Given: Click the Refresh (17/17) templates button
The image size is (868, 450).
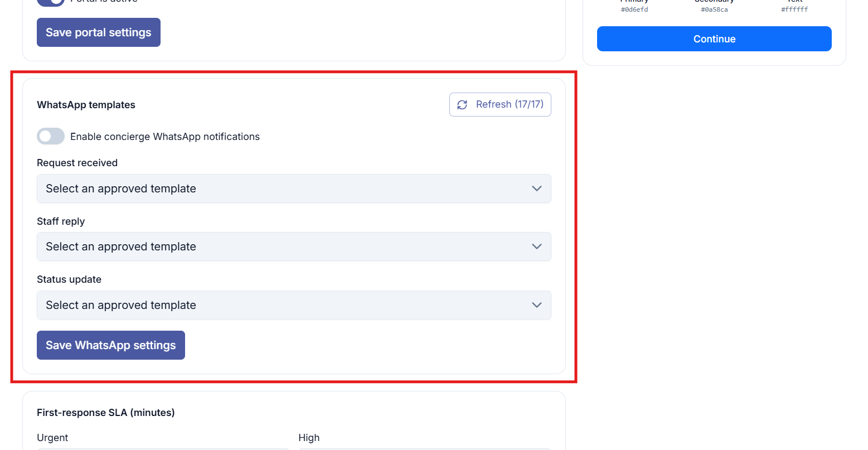Looking at the screenshot, I should click(500, 104).
